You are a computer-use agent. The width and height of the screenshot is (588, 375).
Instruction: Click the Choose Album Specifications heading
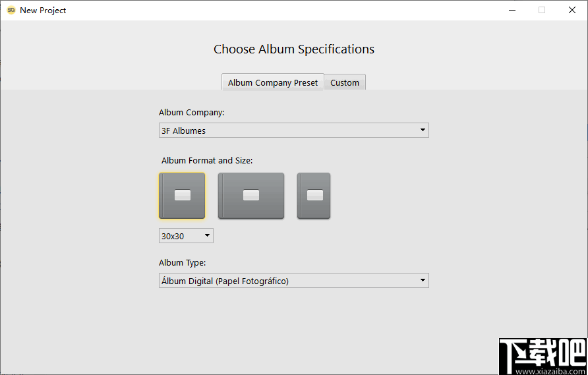pyautogui.click(x=294, y=49)
